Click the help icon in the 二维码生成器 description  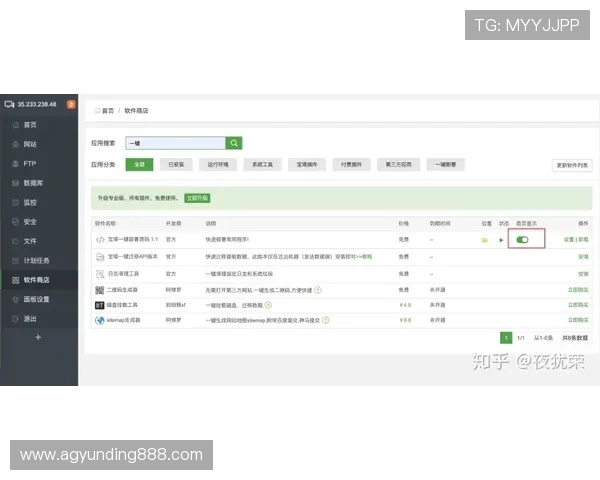(x=318, y=290)
